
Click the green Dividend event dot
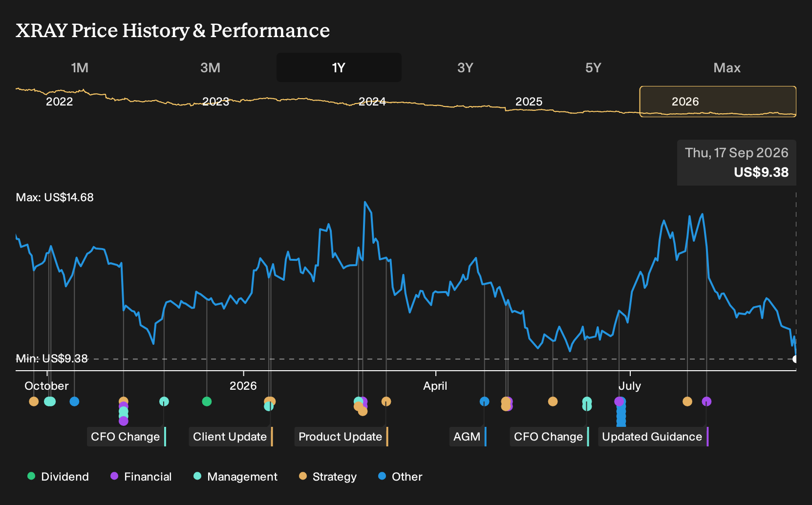(x=207, y=401)
